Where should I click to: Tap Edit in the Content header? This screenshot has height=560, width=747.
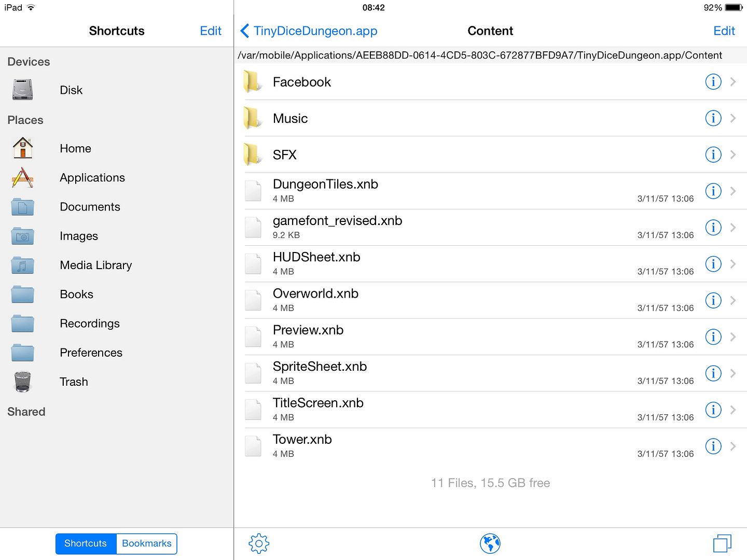pos(724,31)
